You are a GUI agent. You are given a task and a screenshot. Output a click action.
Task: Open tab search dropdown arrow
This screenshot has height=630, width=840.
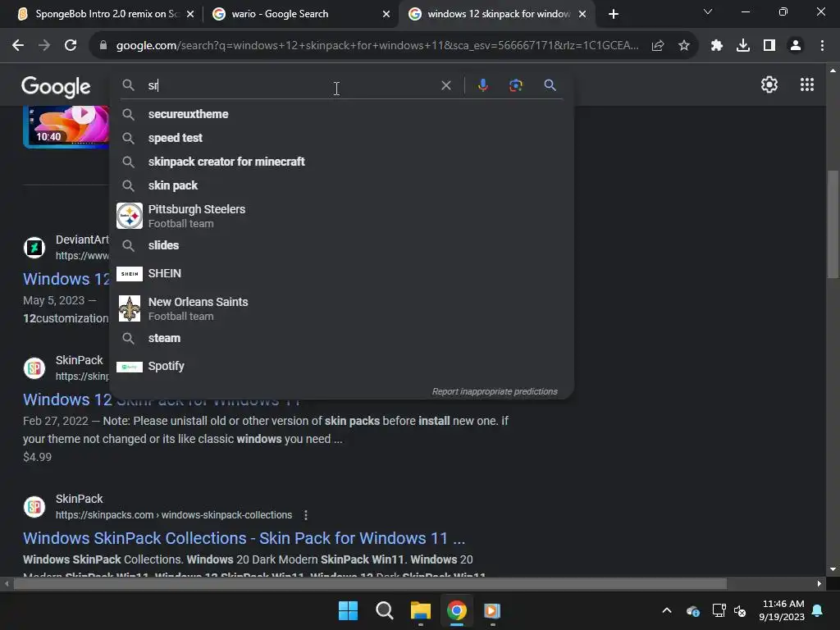coord(708,11)
